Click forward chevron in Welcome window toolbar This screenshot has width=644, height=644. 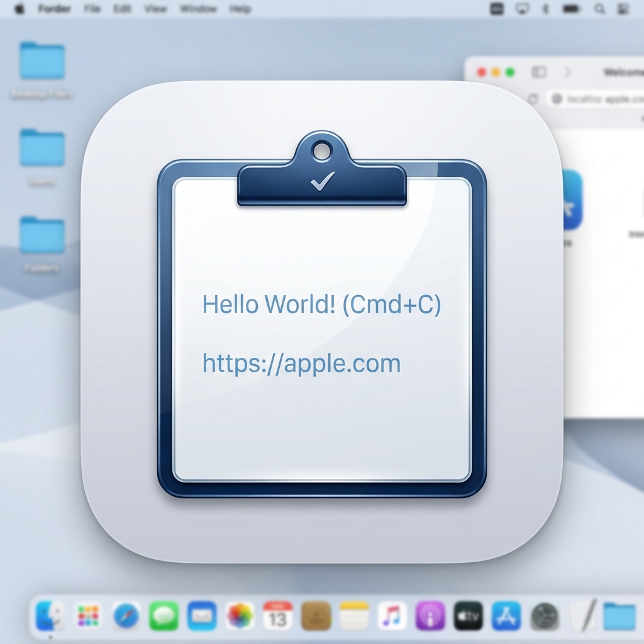tap(568, 72)
